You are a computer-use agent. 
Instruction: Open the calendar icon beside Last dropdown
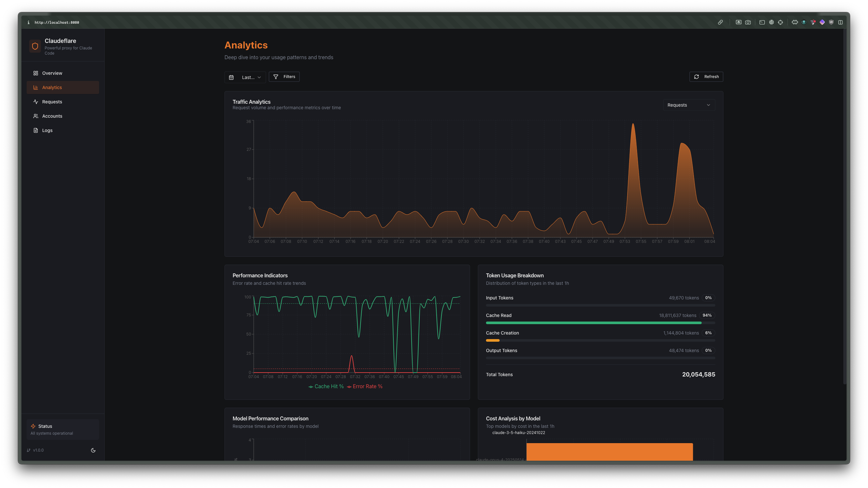tap(232, 77)
